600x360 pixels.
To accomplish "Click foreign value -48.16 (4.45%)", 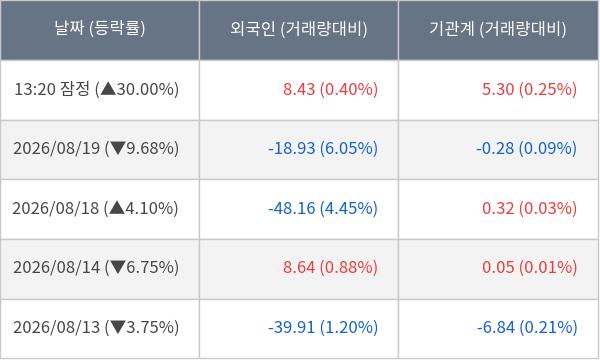I will point(323,208).
